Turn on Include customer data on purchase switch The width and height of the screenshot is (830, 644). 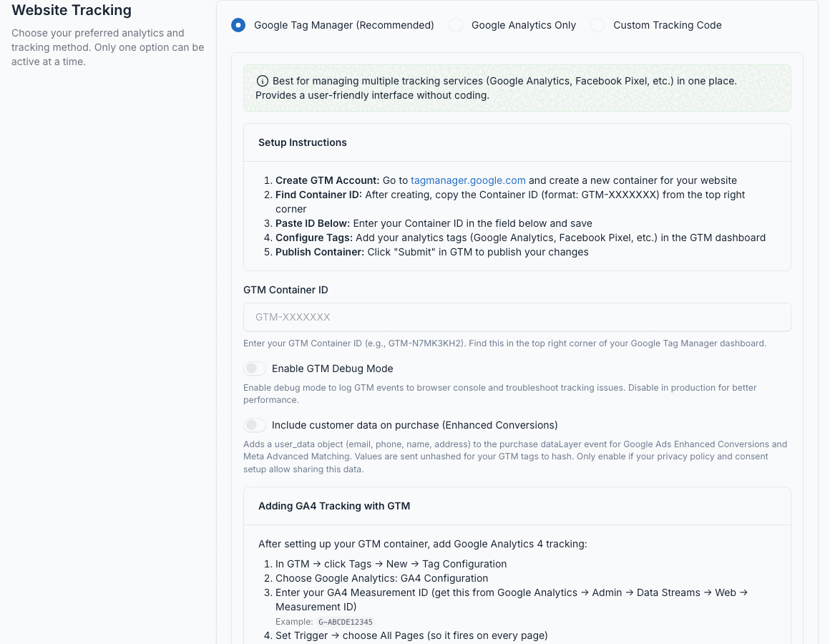[x=255, y=425]
